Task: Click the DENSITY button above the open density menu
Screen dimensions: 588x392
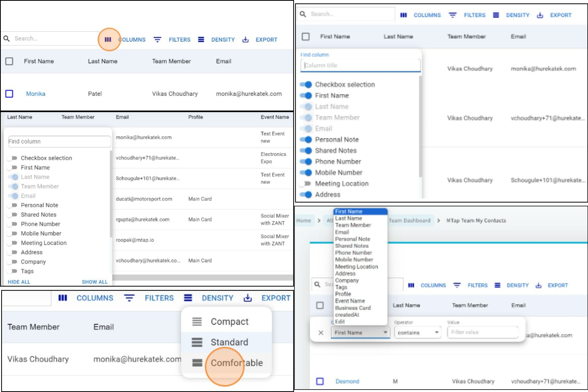Action: (x=209, y=298)
